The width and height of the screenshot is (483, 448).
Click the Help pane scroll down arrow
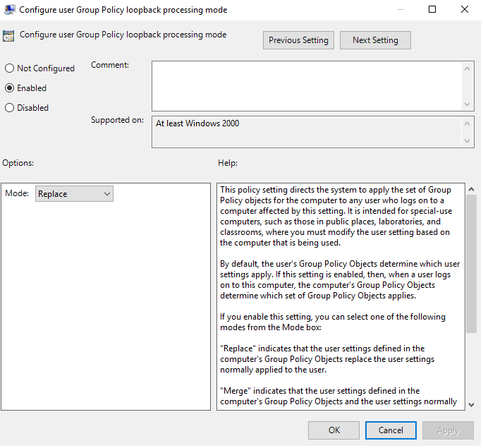pyautogui.click(x=471, y=404)
